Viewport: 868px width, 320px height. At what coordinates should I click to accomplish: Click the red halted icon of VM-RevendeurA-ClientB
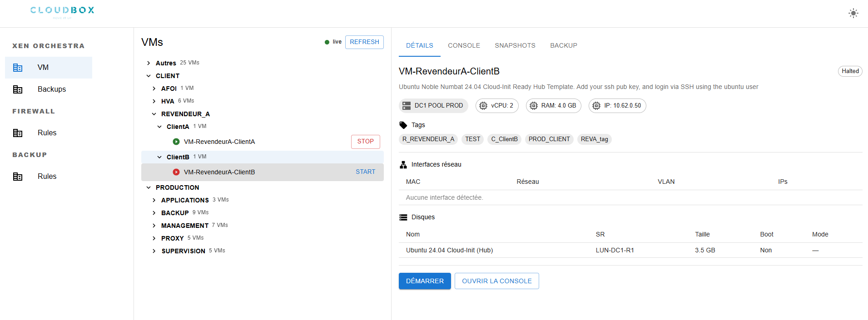click(x=176, y=172)
